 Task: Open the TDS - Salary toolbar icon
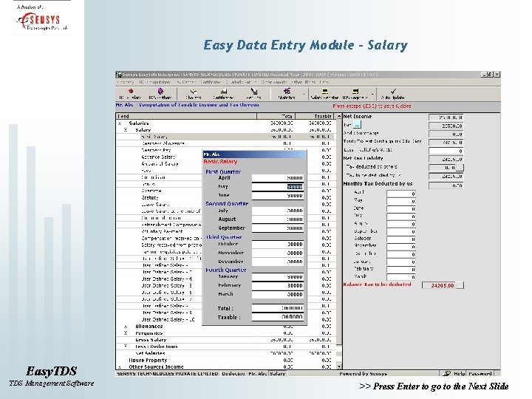pos(131,94)
